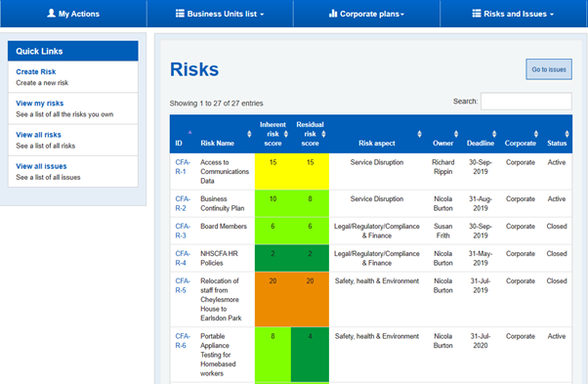588x384 pixels.
Task: Sort by Status column sort arrows
Action: tap(567, 134)
